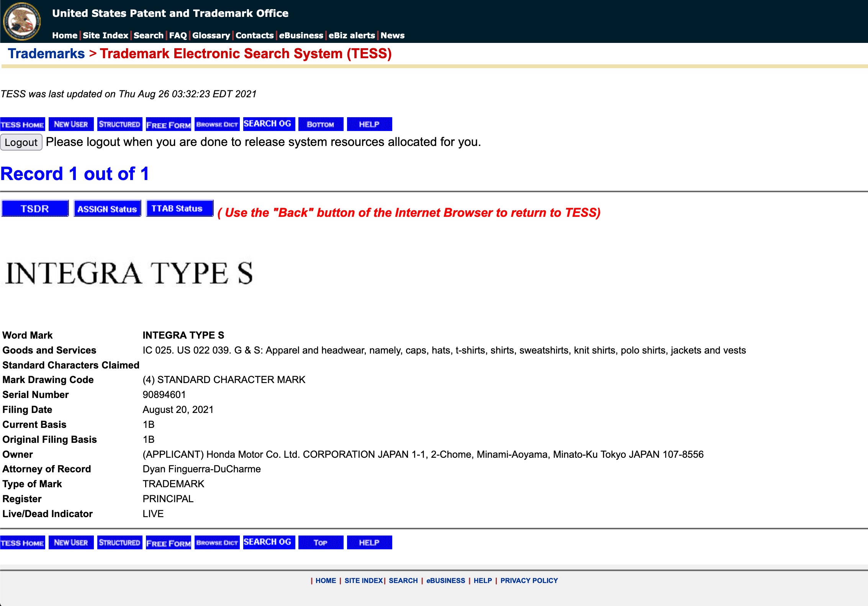868x606 pixels.
Task: Open the footer eBUSINESS link
Action: coord(446,581)
